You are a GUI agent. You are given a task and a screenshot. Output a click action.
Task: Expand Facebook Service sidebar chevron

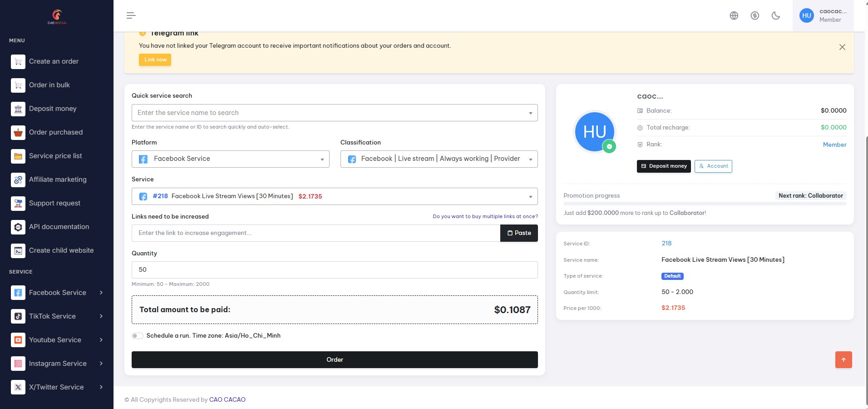101,293
